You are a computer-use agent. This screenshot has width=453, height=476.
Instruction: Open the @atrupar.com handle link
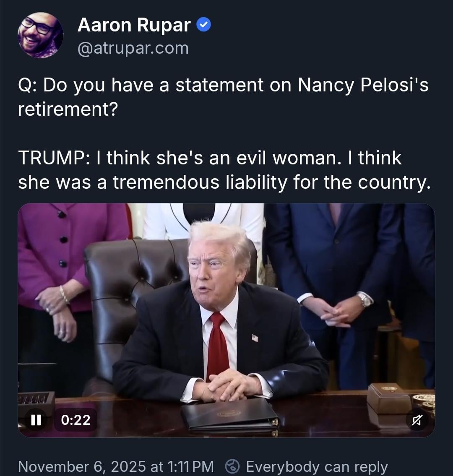pyautogui.click(x=133, y=48)
